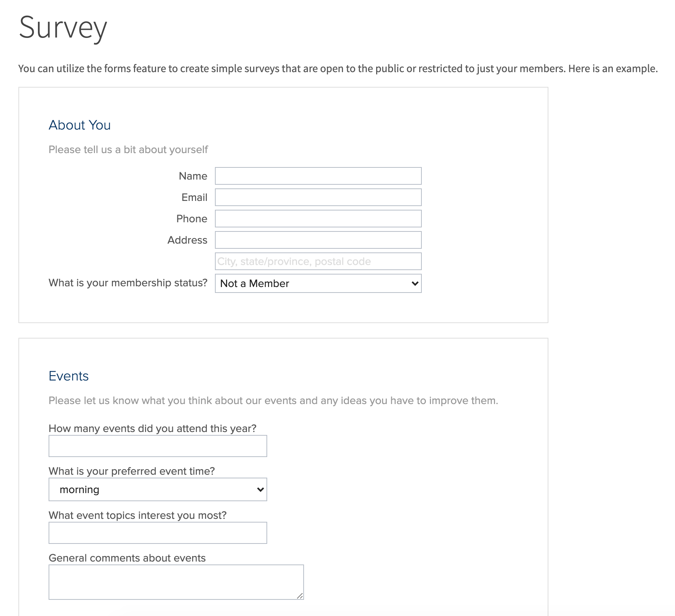
Task: Click the membership status question label
Action: 128,283
